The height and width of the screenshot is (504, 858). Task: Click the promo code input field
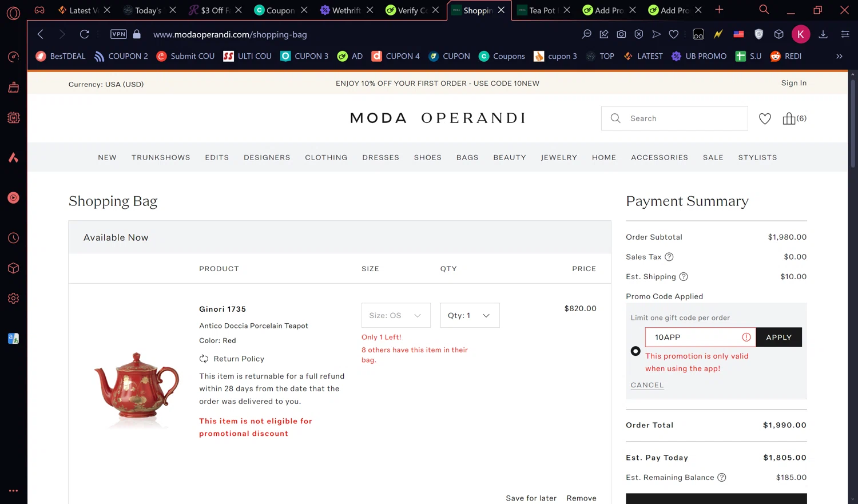click(x=700, y=338)
